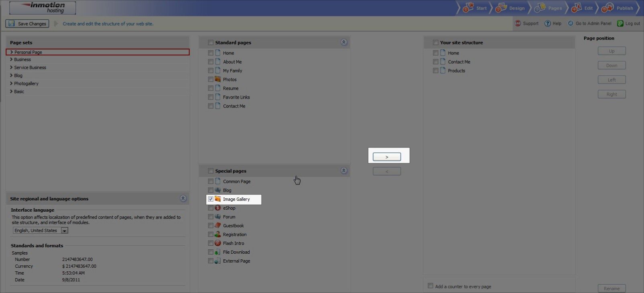The width and height of the screenshot is (644, 293).
Task: Check the Guestbook checkbox
Action: [x=211, y=226]
